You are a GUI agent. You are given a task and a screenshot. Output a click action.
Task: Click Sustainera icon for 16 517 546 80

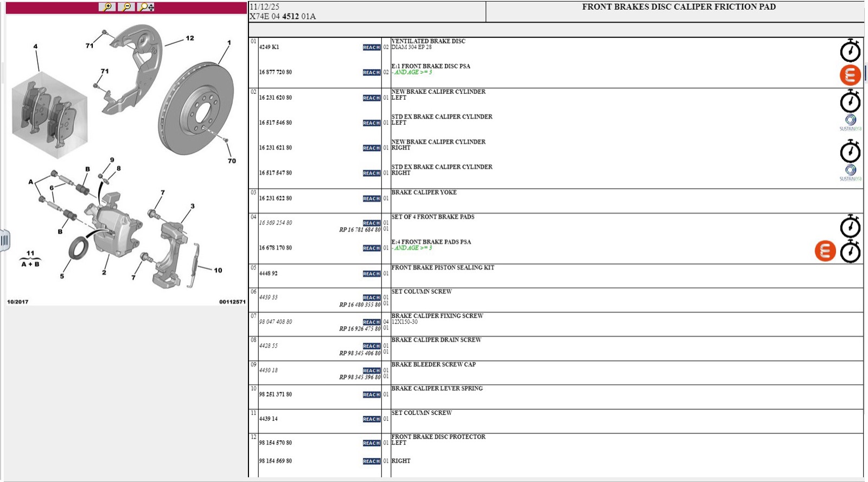tap(850, 123)
